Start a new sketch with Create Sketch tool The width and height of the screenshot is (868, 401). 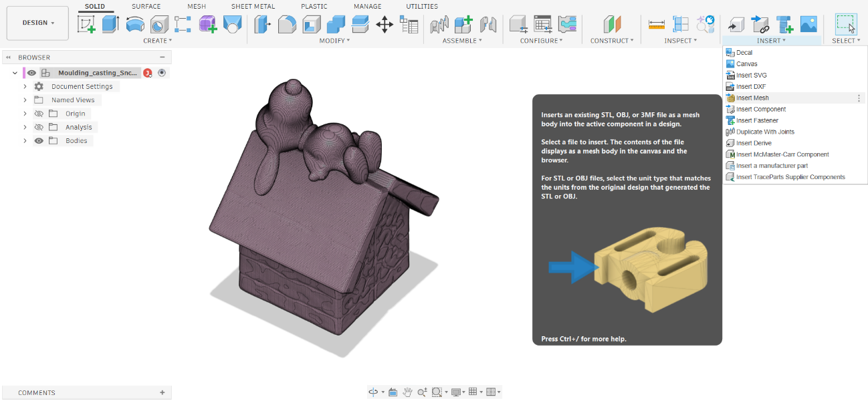coord(87,25)
